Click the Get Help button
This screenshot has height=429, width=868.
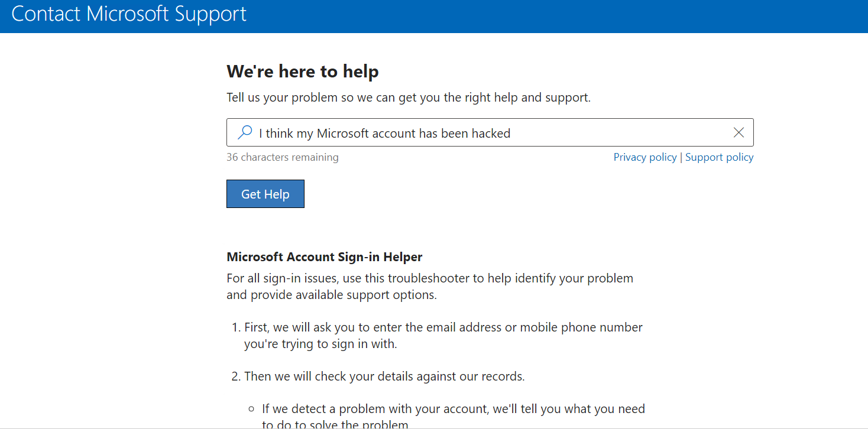tap(265, 194)
